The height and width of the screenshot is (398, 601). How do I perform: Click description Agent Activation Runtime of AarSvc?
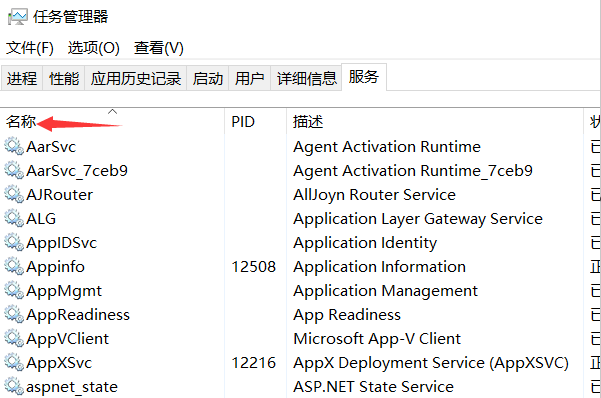(387, 147)
